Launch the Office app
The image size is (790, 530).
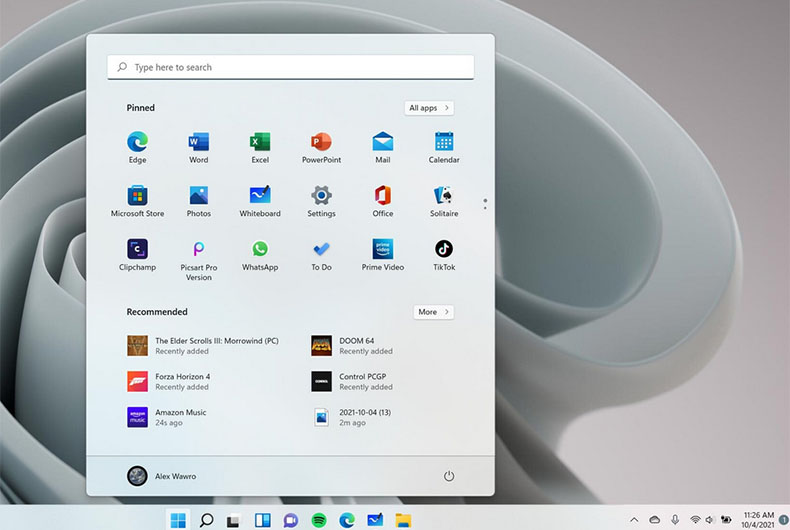point(383,201)
